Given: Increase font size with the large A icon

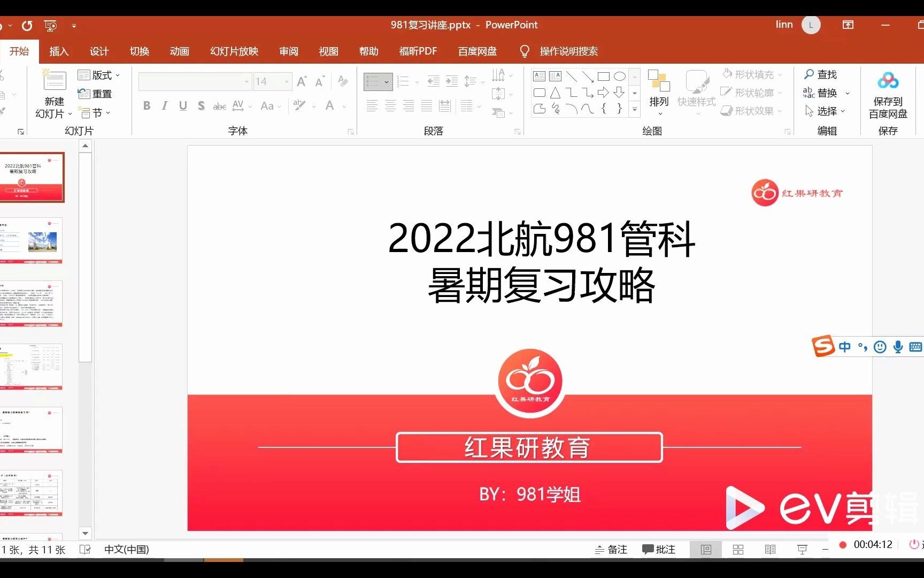Looking at the screenshot, I should (302, 81).
